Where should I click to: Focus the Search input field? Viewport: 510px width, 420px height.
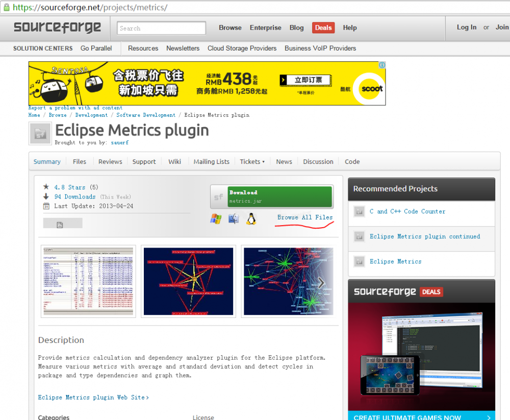tap(161, 28)
